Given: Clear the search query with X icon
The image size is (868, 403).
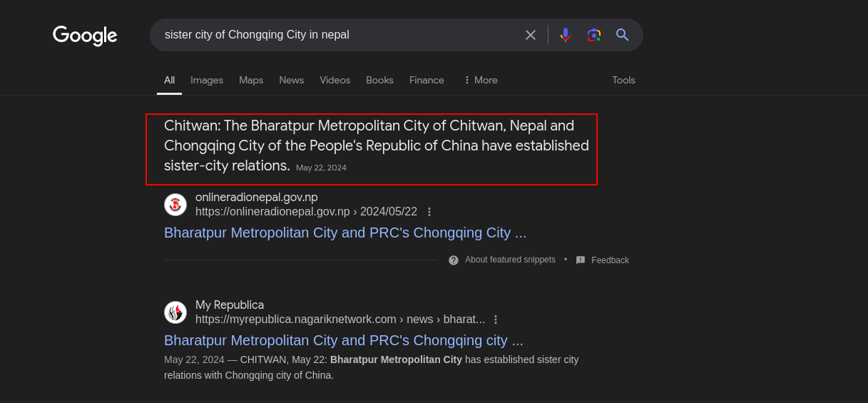Looking at the screenshot, I should pyautogui.click(x=531, y=35).
